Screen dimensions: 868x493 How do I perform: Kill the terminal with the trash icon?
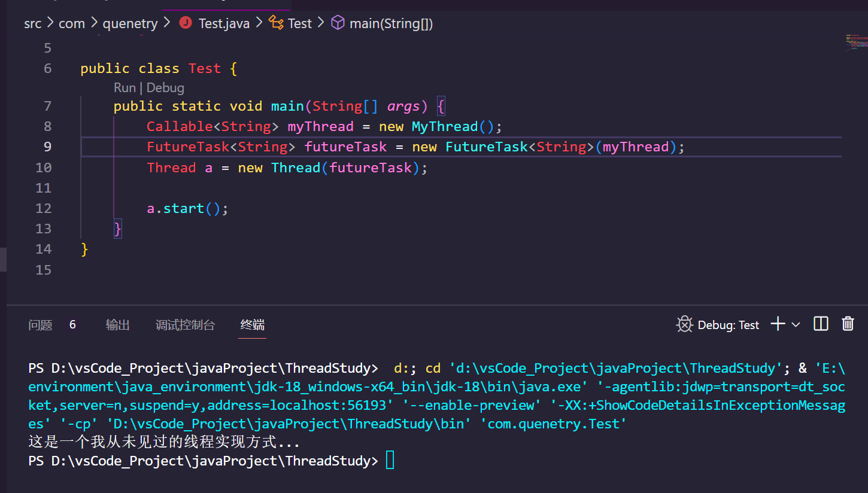(848, 324)
